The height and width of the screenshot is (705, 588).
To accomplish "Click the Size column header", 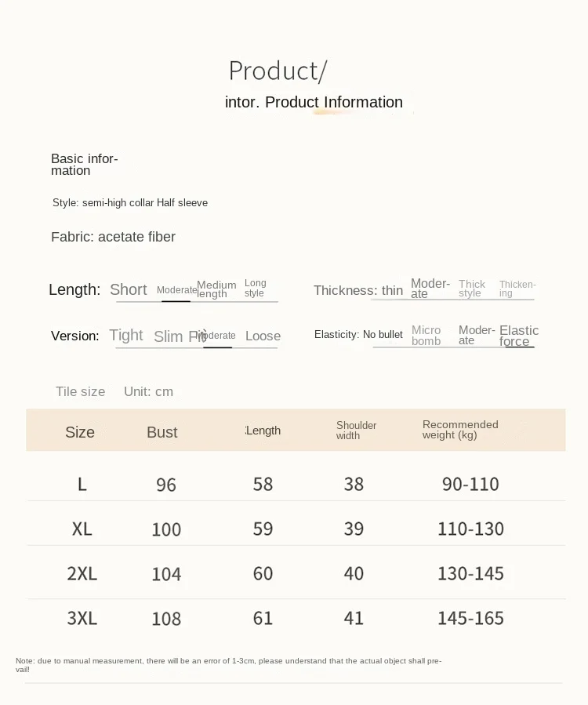I will (80, 432).
